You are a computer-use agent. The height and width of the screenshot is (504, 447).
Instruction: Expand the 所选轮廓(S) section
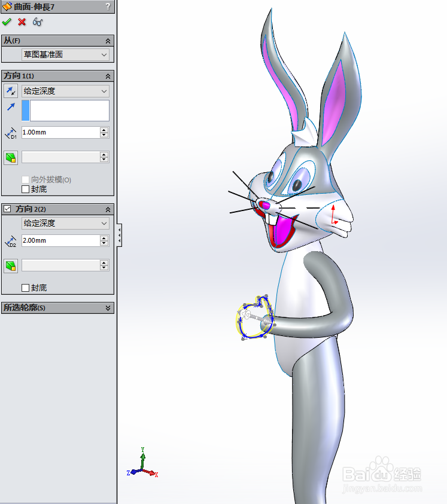[x=108, y=308]
